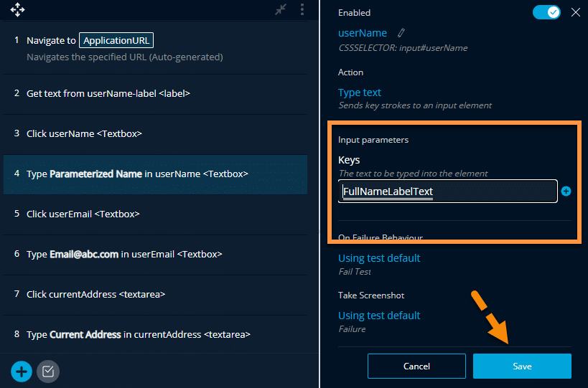This screenshot has height=388, width=588.
Task: Click the 'Input parameters' heading
Action: click(373, 140)
